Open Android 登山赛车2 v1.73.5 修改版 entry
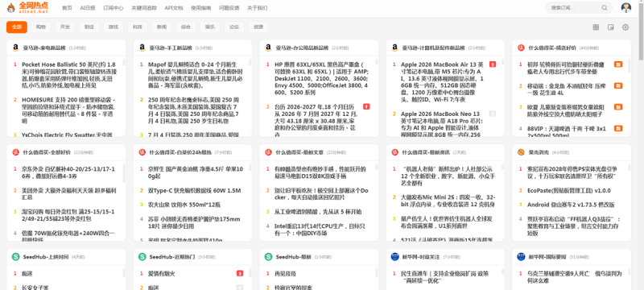Screen dimensions: 644x290 (571, 205)
